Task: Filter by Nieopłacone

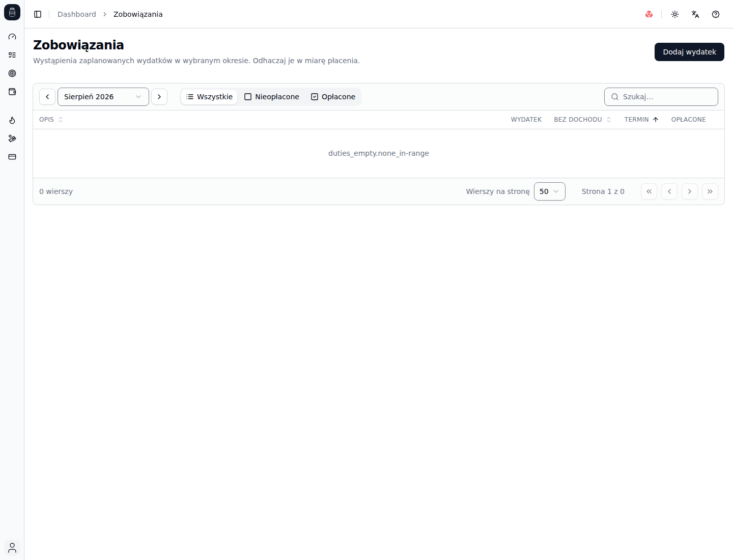Action: (x=272, y=97)
